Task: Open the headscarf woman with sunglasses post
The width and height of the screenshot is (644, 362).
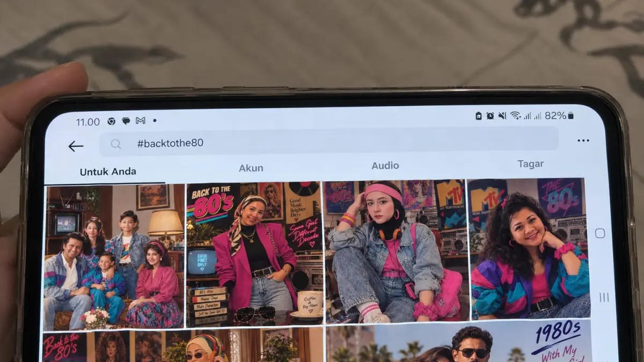Action: coord(182,346)
